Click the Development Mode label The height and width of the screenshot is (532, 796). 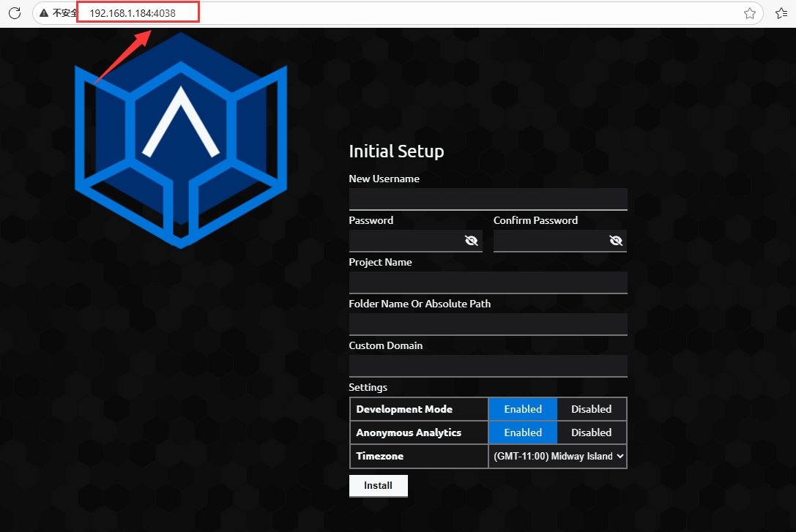click(404, 409)
